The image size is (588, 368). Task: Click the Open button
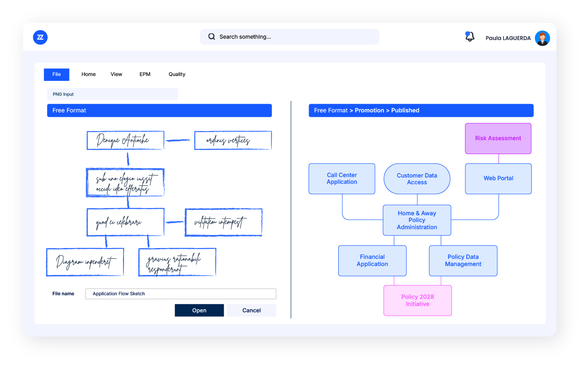click(x=199, y=310)
